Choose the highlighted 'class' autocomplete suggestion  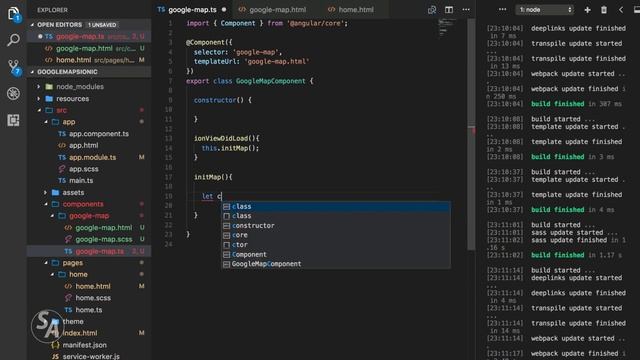[336, 207]
